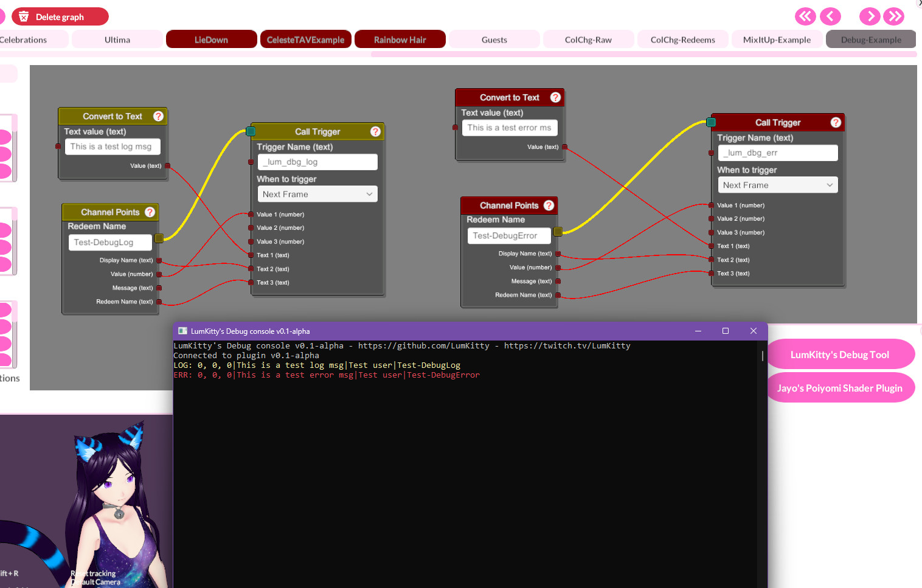Click Value 1 (number) input port on _lum_dbg_log node
This screenshot has width=922, height=588.
pyautogui.click(x=251, y=214)
